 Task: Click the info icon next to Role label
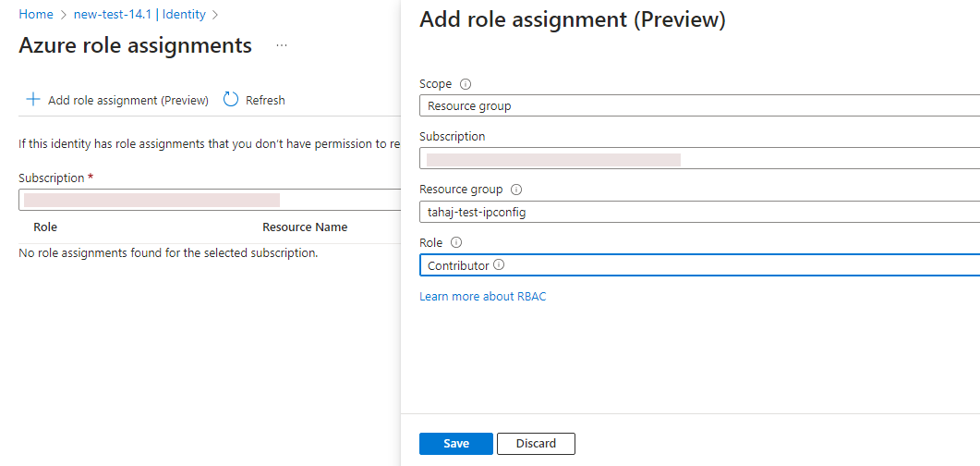(456, 242)
